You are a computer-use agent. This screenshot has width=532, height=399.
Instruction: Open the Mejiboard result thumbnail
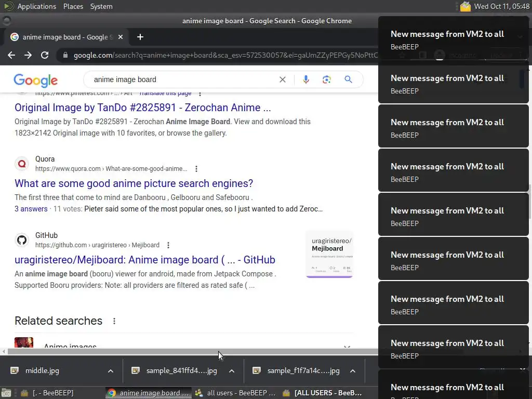click(329, 255)
